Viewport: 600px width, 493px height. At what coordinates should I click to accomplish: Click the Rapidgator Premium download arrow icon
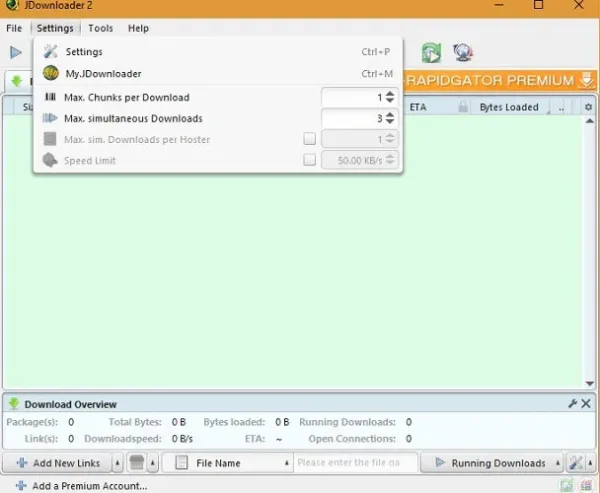click(586, 81)
